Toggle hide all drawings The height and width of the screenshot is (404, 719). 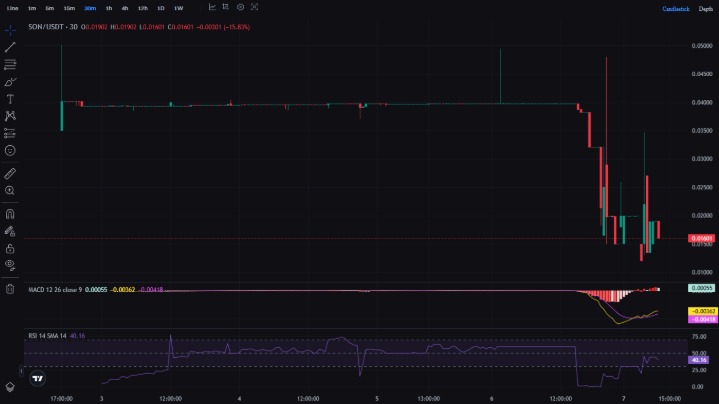pos(10,265)
